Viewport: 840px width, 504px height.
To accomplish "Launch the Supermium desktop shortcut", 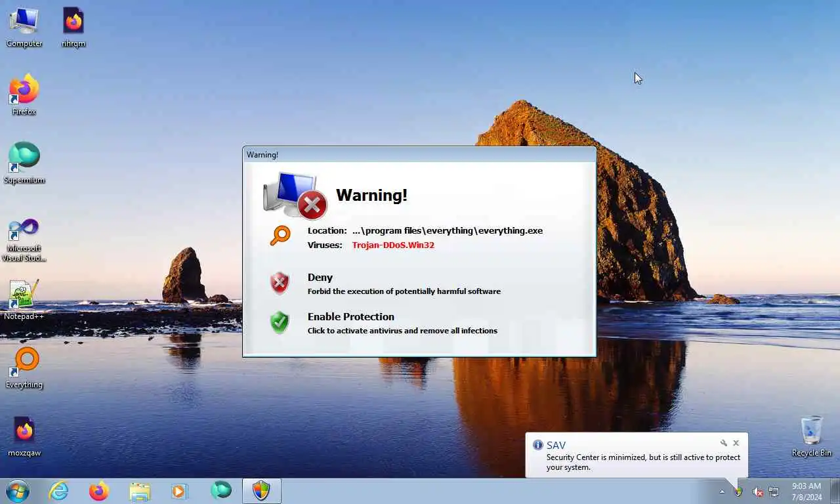I will pyautogui.click(x=24, y=163).
